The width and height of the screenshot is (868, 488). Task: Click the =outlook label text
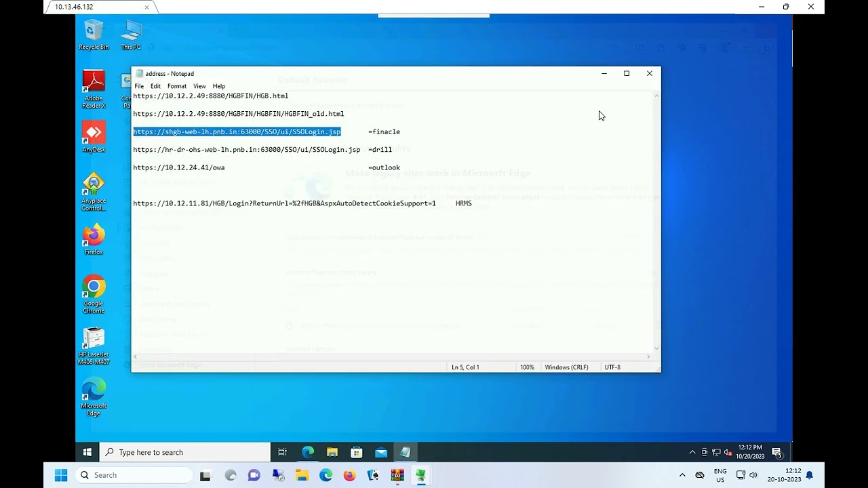pos(384,167)
